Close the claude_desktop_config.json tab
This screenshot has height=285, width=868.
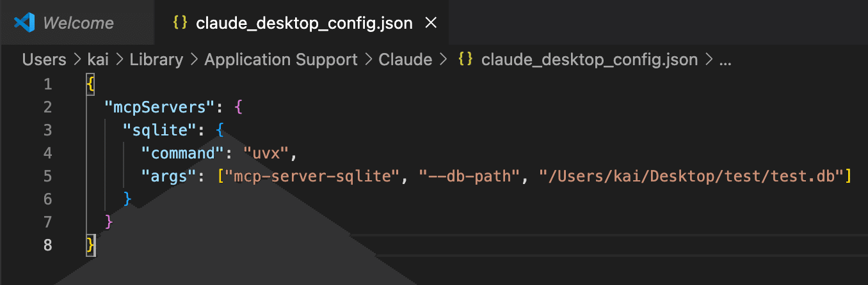(x=431, y=23)
